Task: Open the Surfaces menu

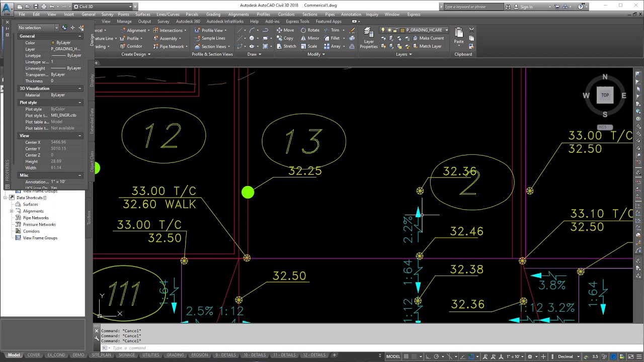Action: 142,14
